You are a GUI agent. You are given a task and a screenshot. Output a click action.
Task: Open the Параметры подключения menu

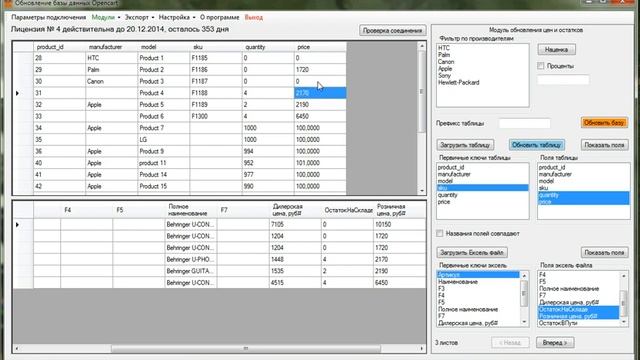(x=49, y=18)
